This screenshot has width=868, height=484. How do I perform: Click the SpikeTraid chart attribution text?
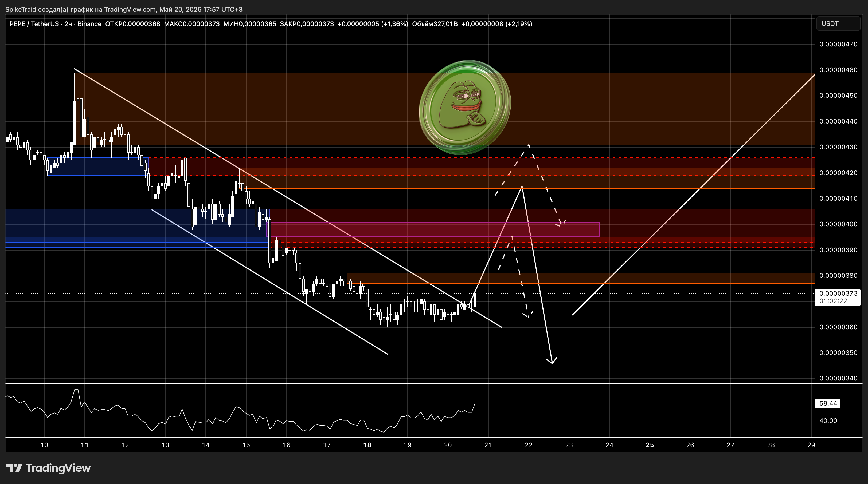point(124,9)
